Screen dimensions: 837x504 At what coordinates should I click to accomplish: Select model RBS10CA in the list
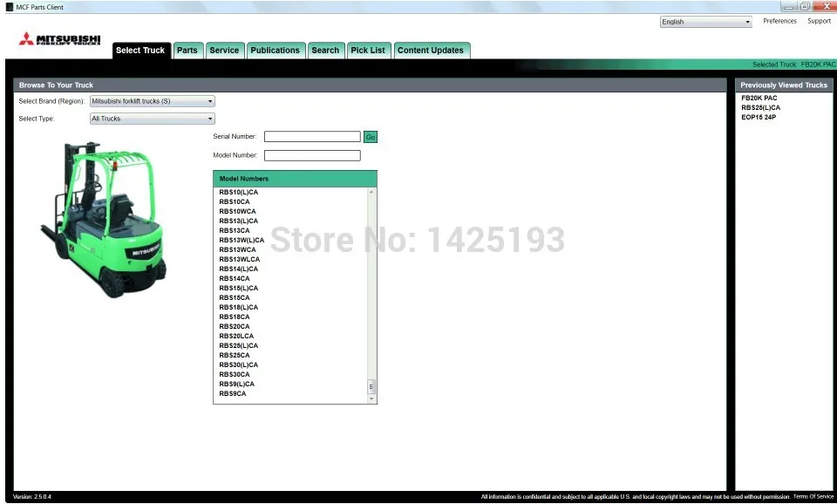(x=235, y=201)
